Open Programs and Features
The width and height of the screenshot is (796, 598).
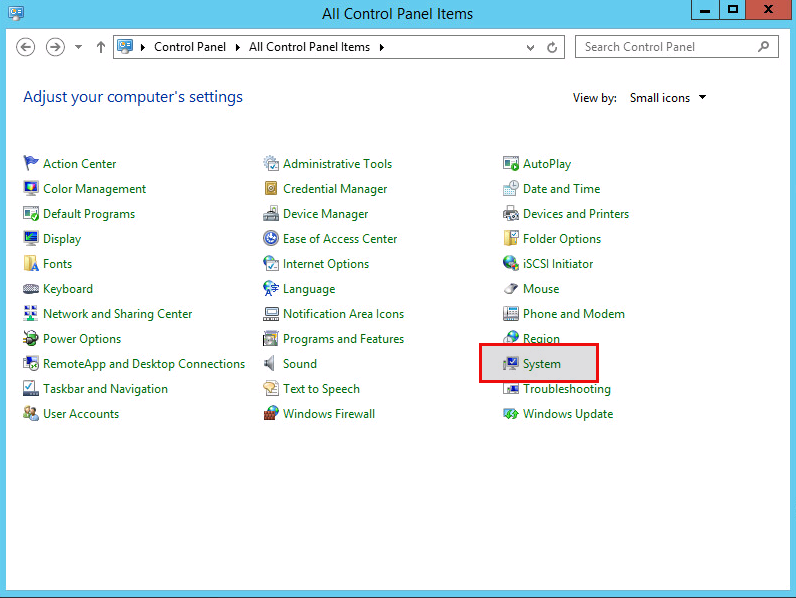(343, 339)
